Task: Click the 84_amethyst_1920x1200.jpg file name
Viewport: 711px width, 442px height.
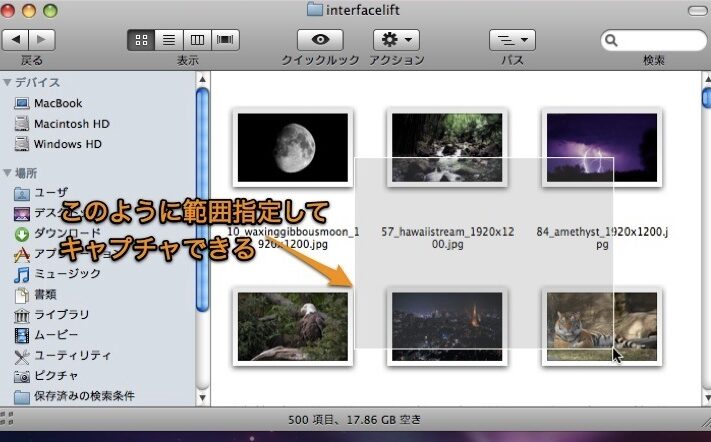Action: click(602, 238)
